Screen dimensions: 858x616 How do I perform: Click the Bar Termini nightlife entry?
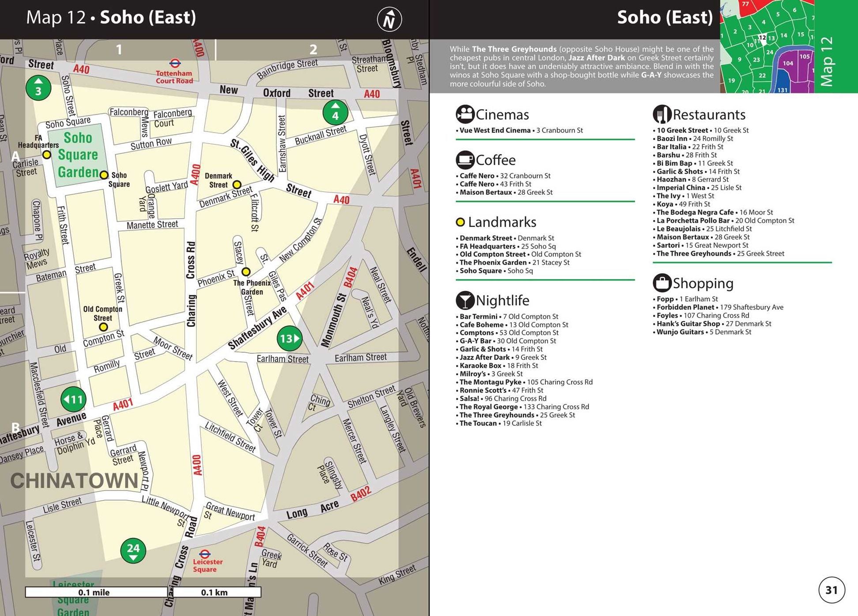pos(507,317)
